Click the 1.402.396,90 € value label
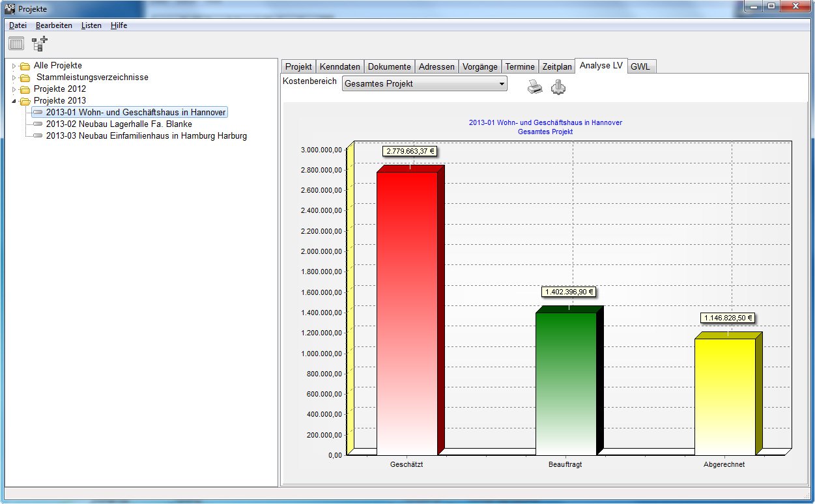This screenshot has width=815, height=504. click(x=568, y=292)
